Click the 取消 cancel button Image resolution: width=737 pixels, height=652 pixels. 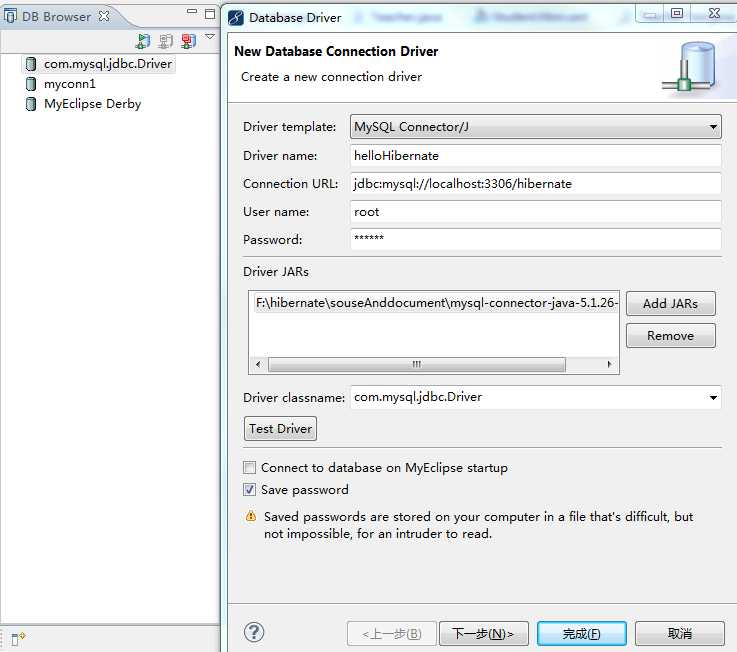[680, 634]
